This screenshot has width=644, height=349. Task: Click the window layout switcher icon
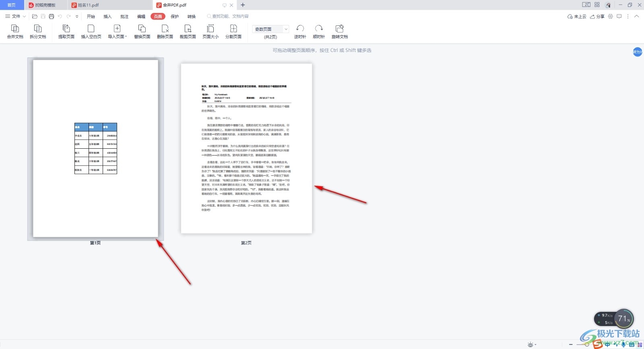click(586, 5)
